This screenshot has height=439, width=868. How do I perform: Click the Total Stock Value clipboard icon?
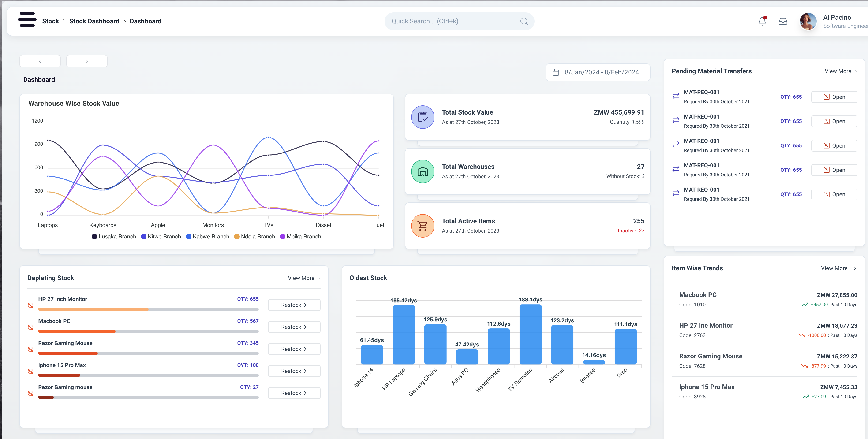(423, 117)
